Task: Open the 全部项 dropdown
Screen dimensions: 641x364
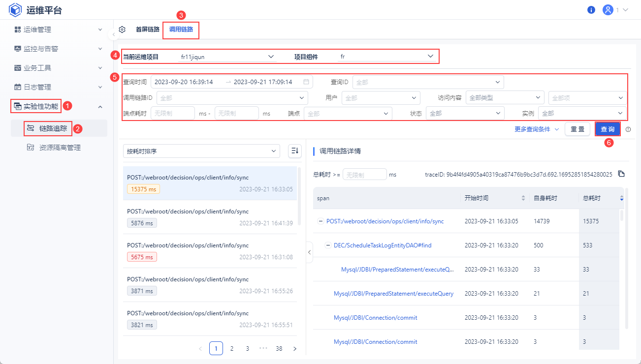Action: 587,98
